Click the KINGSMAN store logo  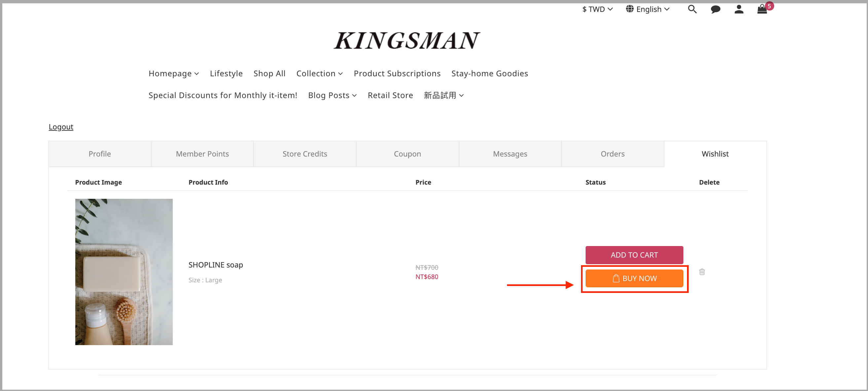pyautogui.click(x=407, y=40)
